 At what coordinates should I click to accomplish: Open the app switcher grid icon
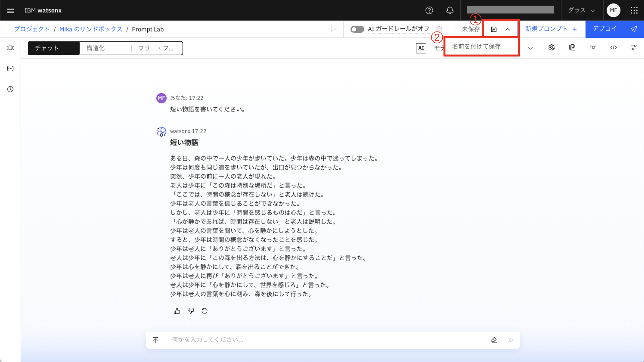(x=634, y=10)
